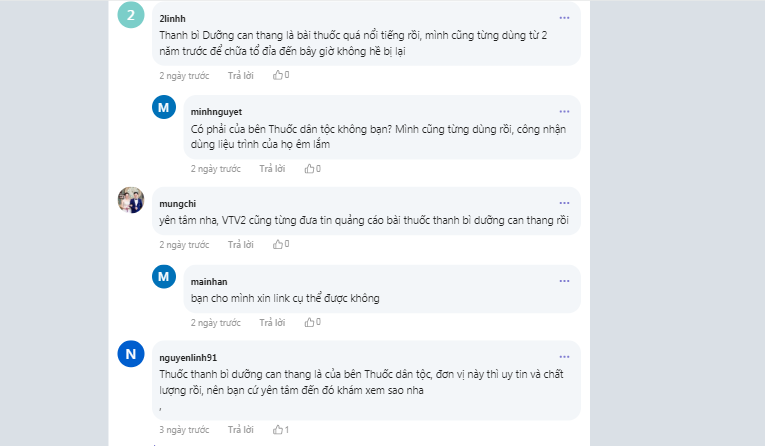Click Trả lời under mungchi's comment
This screenshot has width=768, height=446.
tap(240, 244)
